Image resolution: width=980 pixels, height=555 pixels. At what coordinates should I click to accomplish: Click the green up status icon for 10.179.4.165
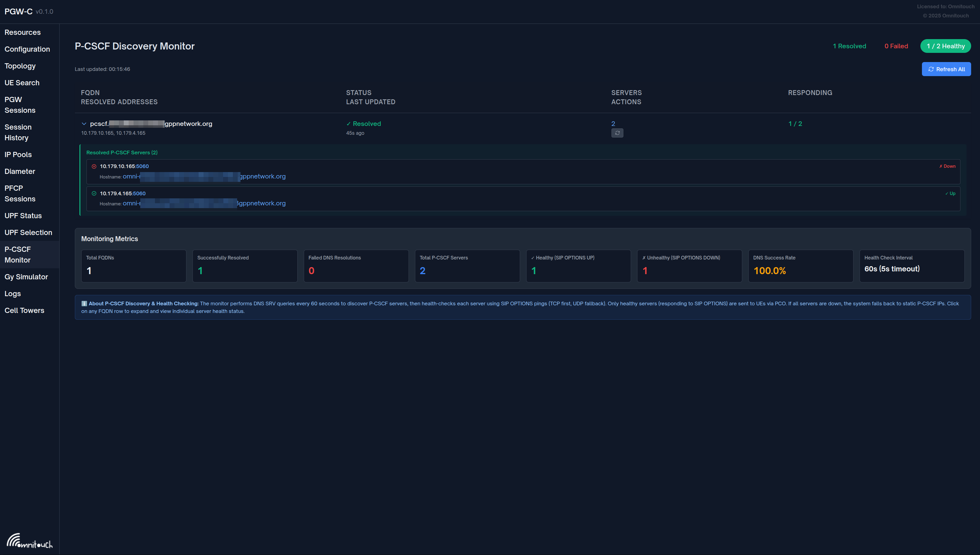[94, 194]
